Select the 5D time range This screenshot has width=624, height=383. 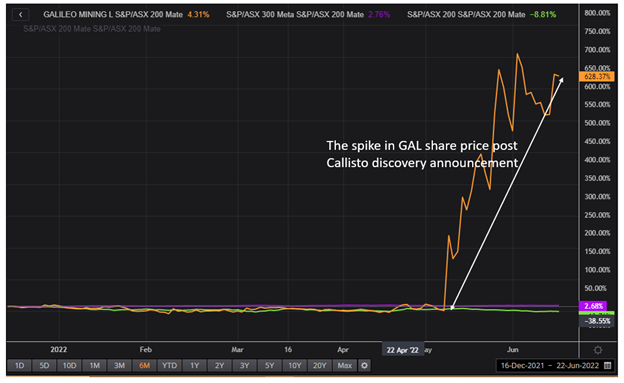point(44,365)
